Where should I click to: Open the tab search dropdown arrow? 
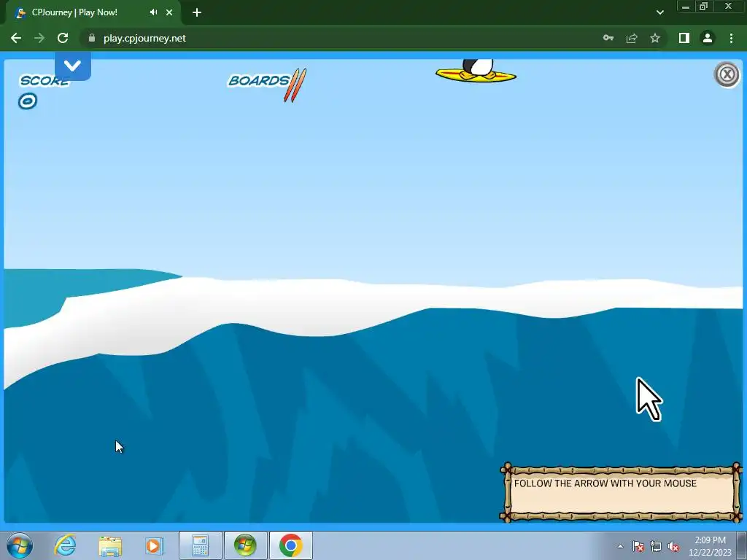659,12
